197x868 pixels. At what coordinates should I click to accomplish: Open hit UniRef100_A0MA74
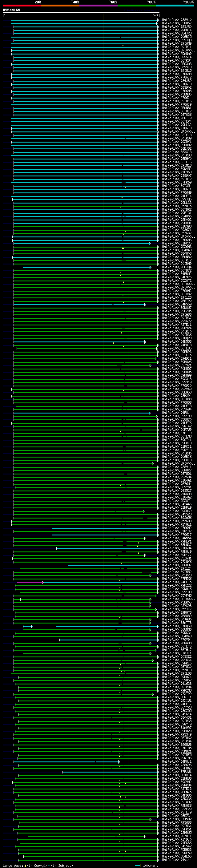[176, 676]
